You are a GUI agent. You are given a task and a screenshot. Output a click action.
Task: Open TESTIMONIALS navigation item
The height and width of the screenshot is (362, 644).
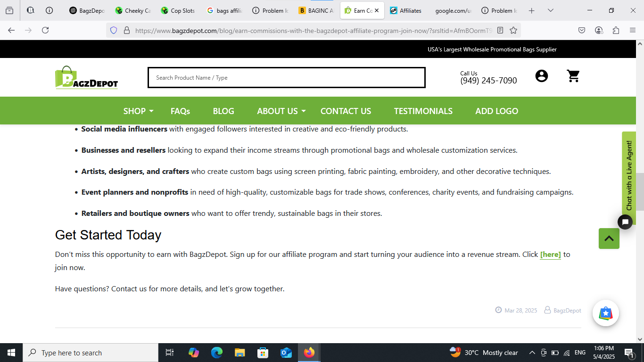[423, 111]
